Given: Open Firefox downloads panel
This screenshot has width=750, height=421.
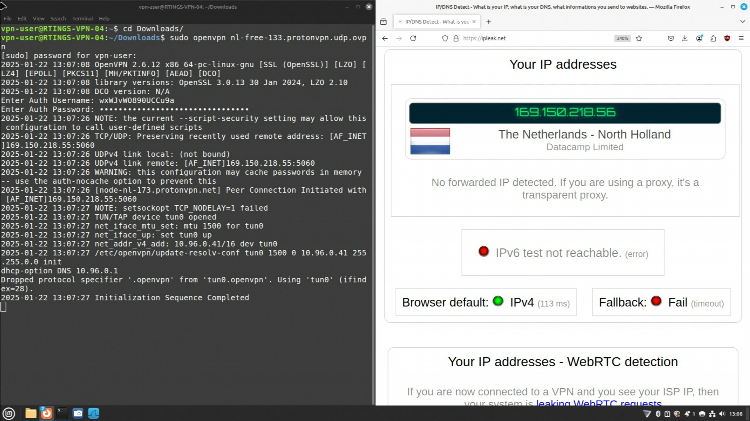Looking at the screenshot, I should pyautogui.click(x=684, y=38).
